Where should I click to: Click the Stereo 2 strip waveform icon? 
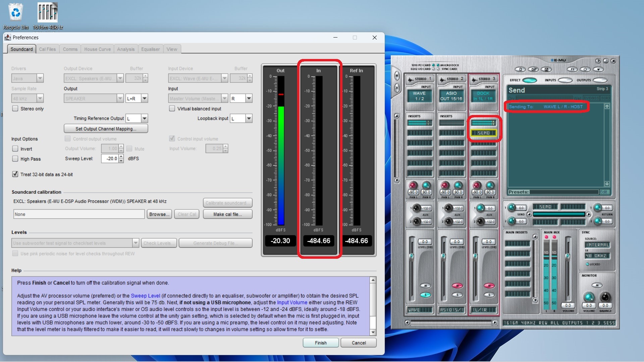442,79
